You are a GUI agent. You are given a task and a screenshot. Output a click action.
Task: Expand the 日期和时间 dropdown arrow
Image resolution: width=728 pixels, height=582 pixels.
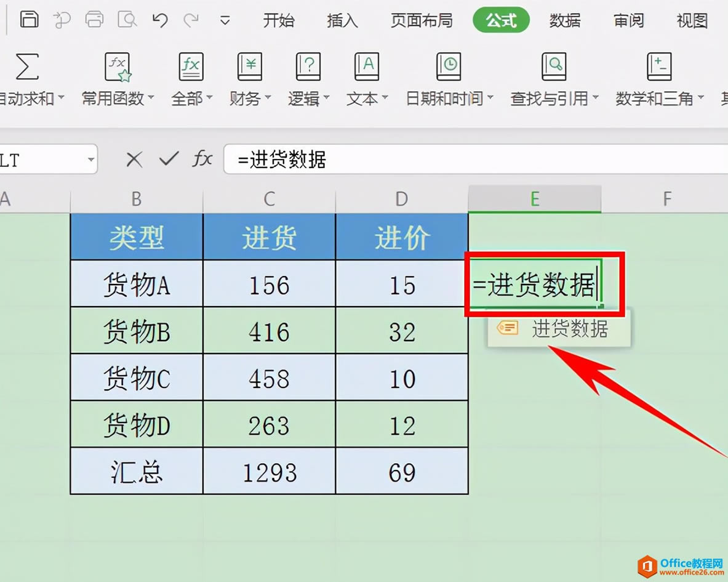click(x=490, y=98)
